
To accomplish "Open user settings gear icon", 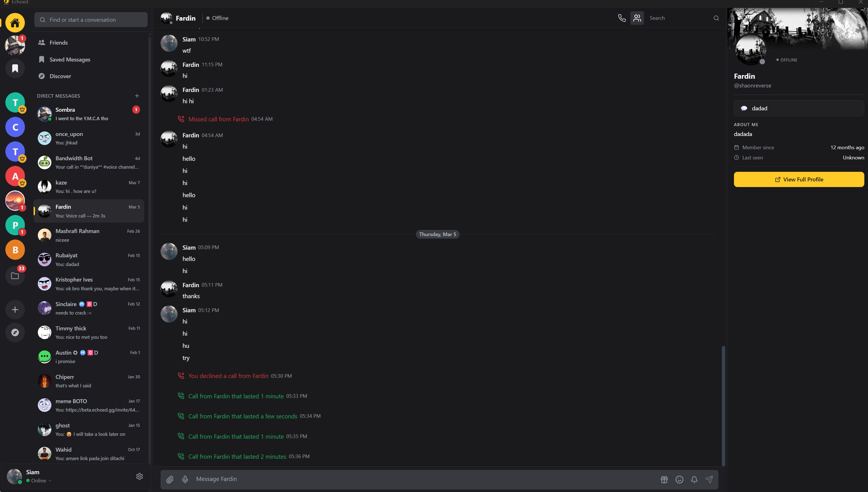I will pyautogui.click(x=139, y=476).
